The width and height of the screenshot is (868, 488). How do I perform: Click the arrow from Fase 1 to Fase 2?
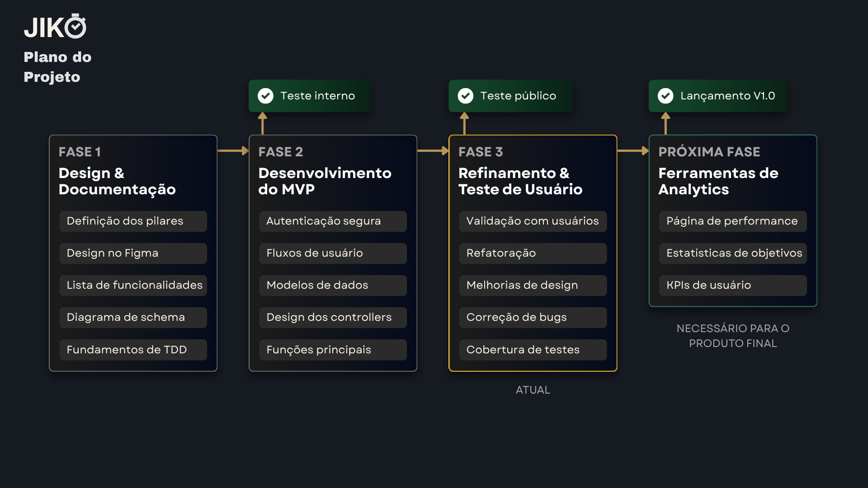point(233,150)
